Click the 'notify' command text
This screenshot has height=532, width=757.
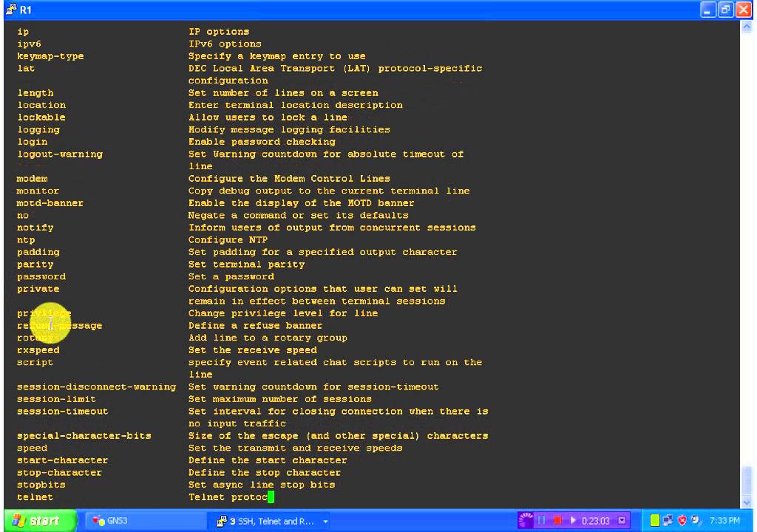(x=35, y=228)
